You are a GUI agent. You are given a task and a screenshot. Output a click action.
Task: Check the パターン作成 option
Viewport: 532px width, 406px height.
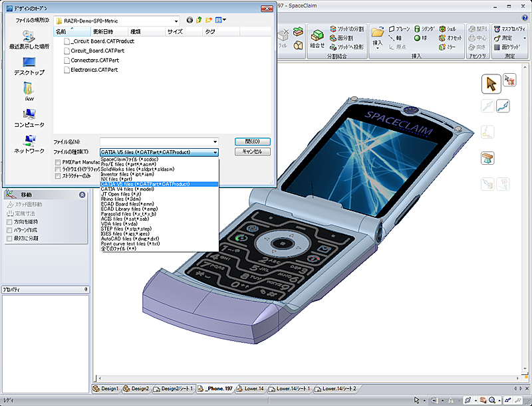pyautogui.click(x=9, y=229)
